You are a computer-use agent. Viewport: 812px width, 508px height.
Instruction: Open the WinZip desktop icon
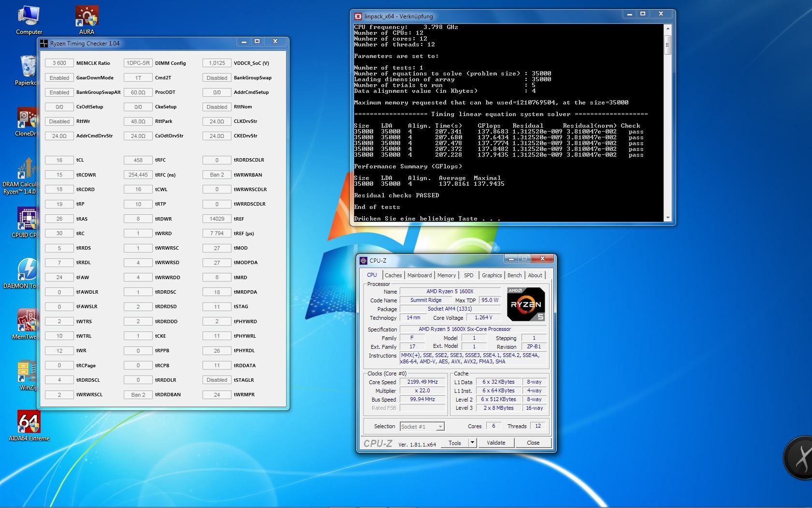pos(28,375)
